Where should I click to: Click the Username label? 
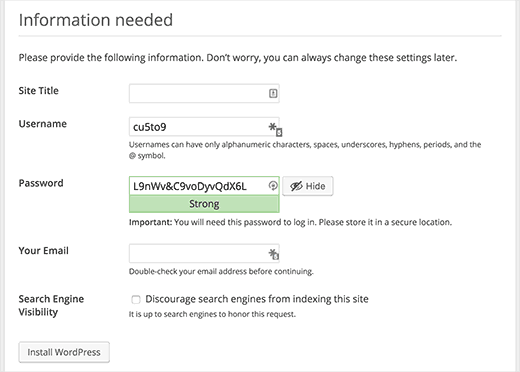pyautogui.click(x=43, y=124)
